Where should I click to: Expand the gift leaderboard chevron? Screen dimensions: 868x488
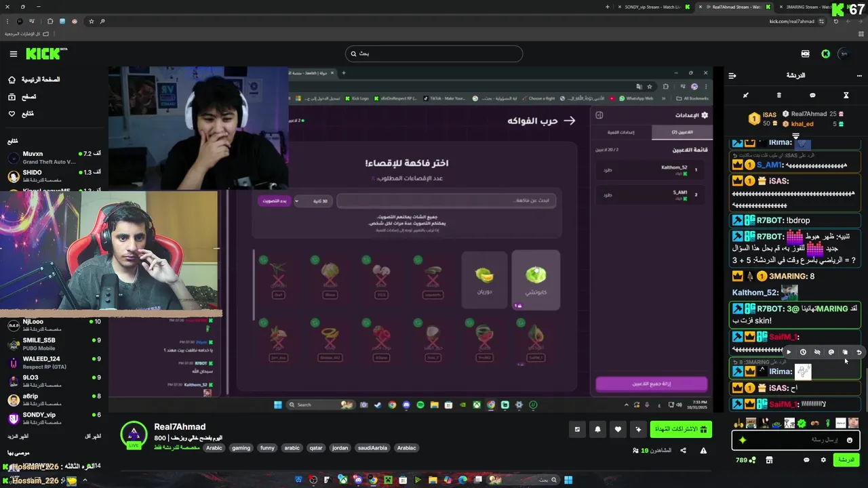click(x=796, y=135)
